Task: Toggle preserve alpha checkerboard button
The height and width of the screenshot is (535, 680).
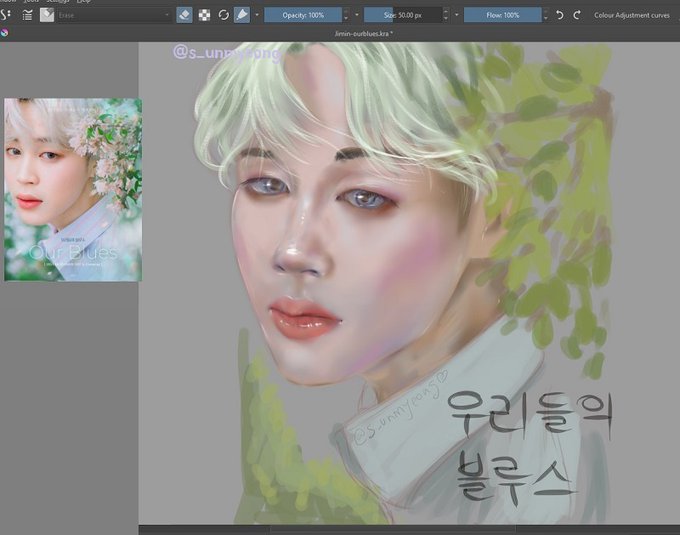Action: (x=204, y=15)
